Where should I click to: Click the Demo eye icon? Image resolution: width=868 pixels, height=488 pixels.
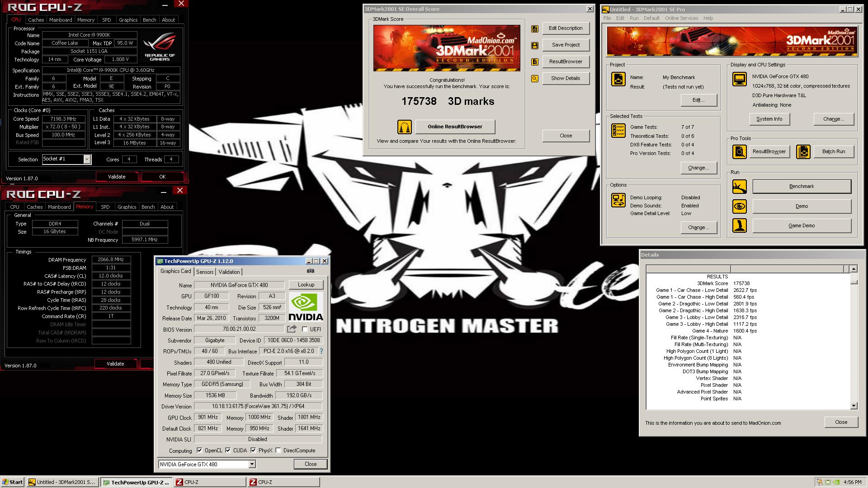[x=739, y=206]
